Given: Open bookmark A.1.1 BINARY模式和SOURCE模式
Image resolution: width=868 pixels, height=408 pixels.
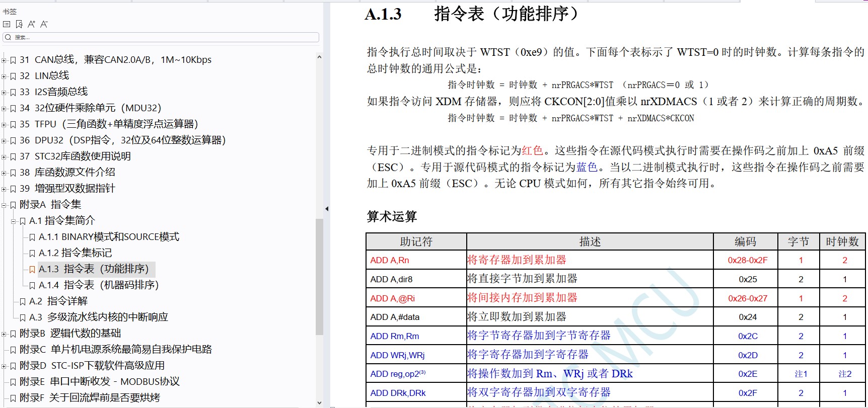Looking at the screenshot, I should tap(109, 236).
